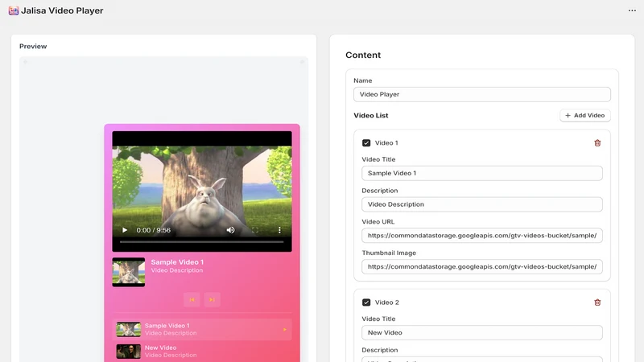Viewport: 644px width, 362px height.
Task: Click Video 1 Thumbnail Image field
Action: (x=481, y=267)
